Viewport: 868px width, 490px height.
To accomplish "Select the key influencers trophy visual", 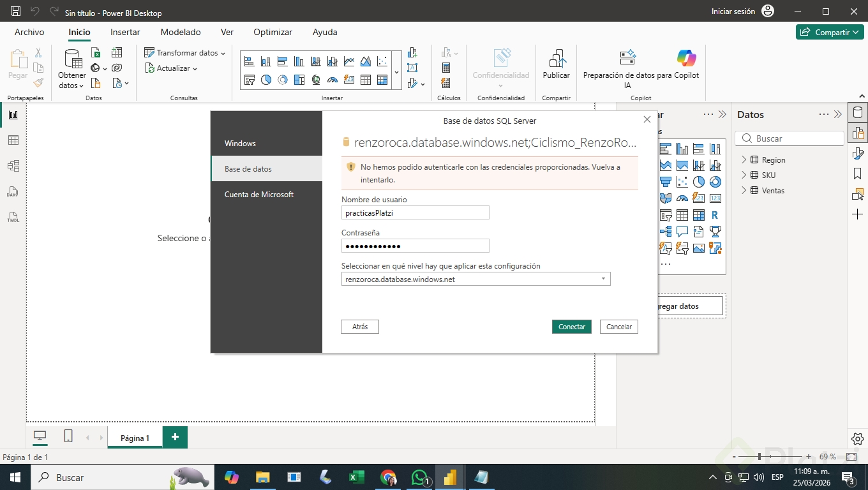I will click(715, 232).
